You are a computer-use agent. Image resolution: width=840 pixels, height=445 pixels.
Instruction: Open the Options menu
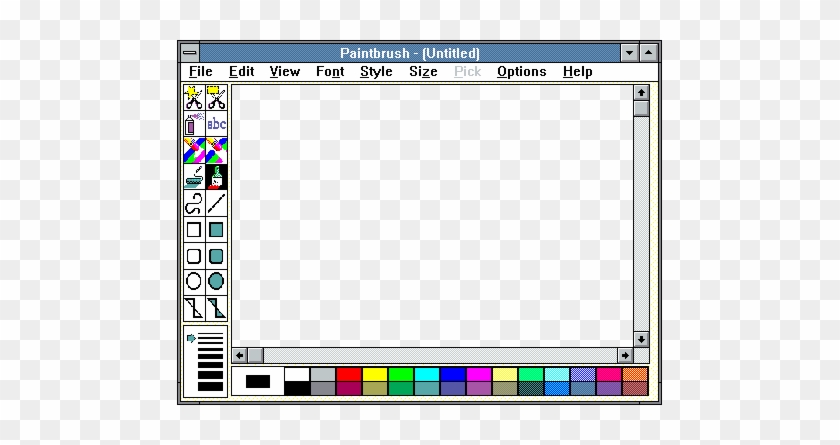pos(521,72)
